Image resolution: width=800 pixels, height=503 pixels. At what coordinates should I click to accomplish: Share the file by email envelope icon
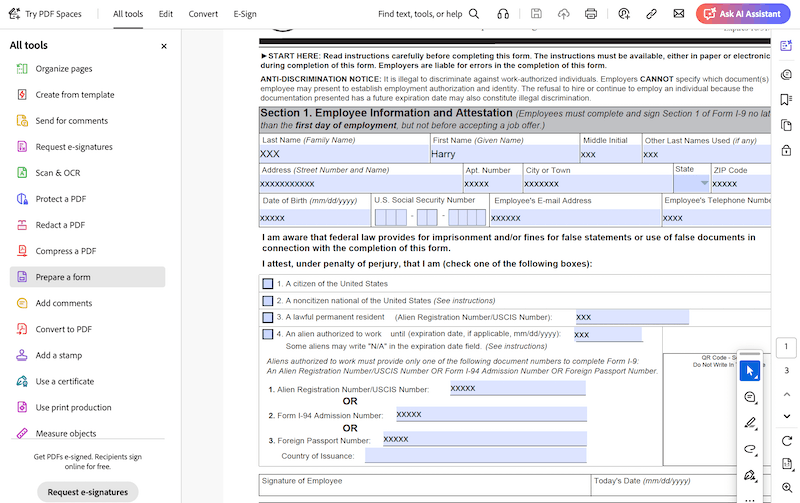click(679, 14)
